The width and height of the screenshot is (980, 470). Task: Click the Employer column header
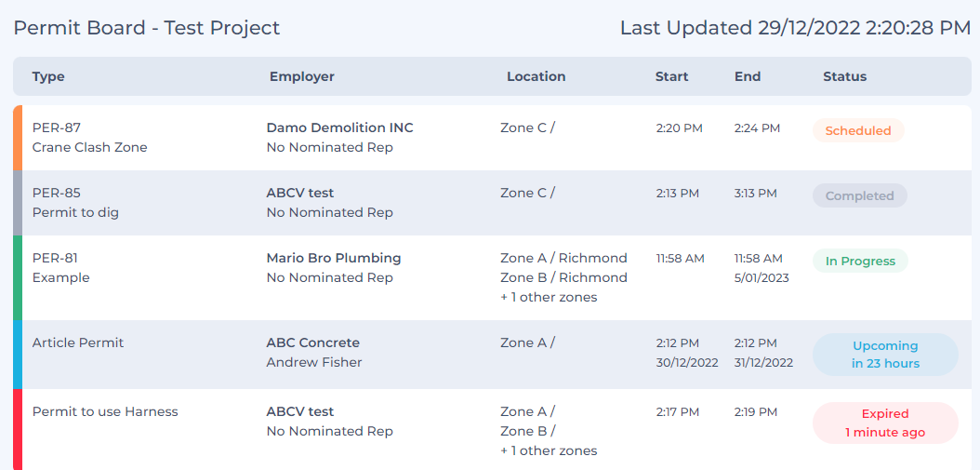pos(302,76)
